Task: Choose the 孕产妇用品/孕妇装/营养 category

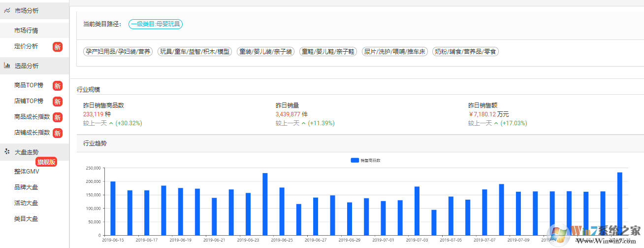Action: pos(118,51)
